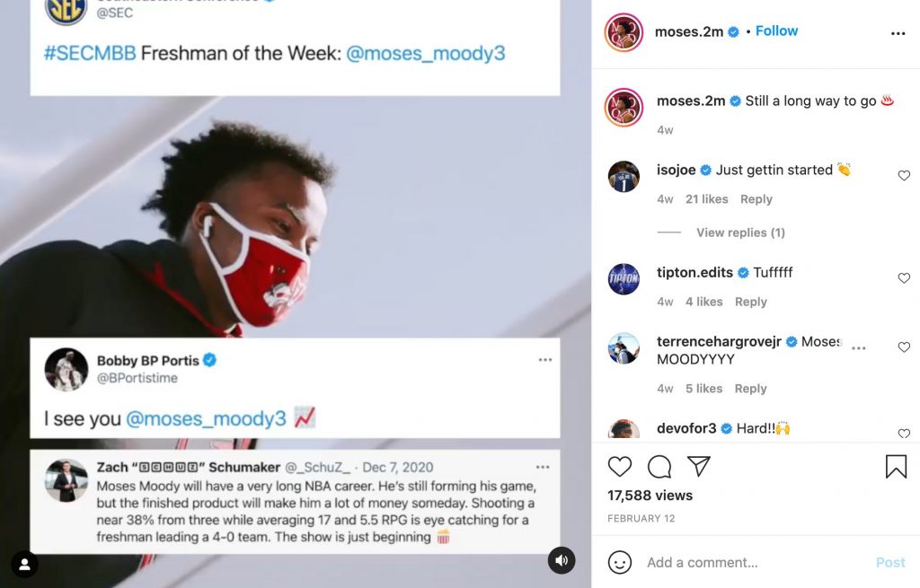Follow moses.2m account
This screenshot has height=588, width=920.
tap(776, 31)
